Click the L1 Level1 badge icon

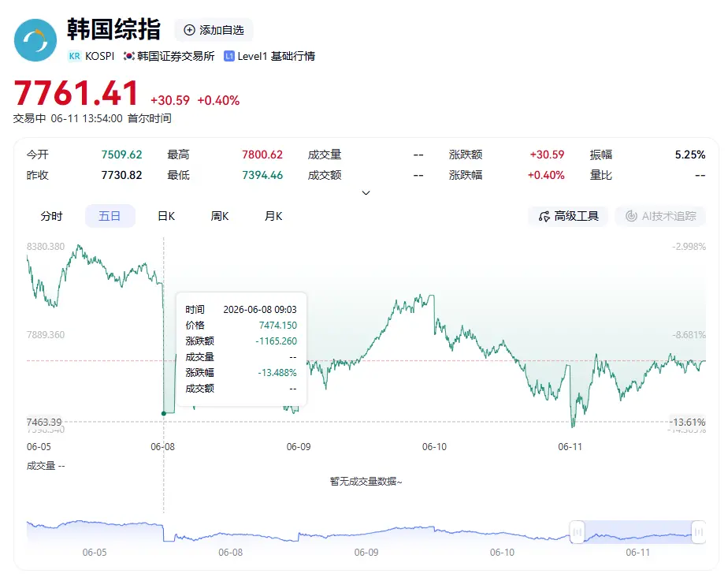229,56
